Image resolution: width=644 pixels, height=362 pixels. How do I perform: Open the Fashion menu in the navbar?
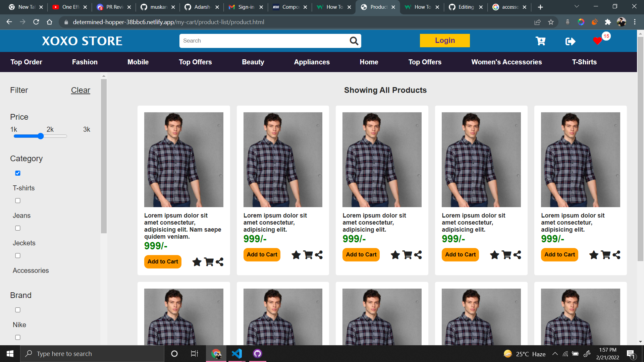[x=85, y=62]
